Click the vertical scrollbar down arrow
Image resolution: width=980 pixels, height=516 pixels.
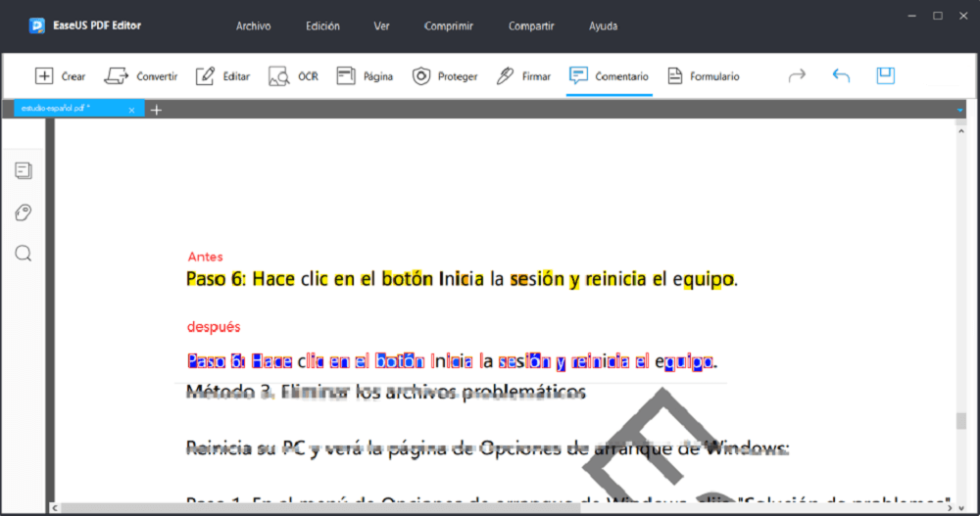click(x=961, y=508)
